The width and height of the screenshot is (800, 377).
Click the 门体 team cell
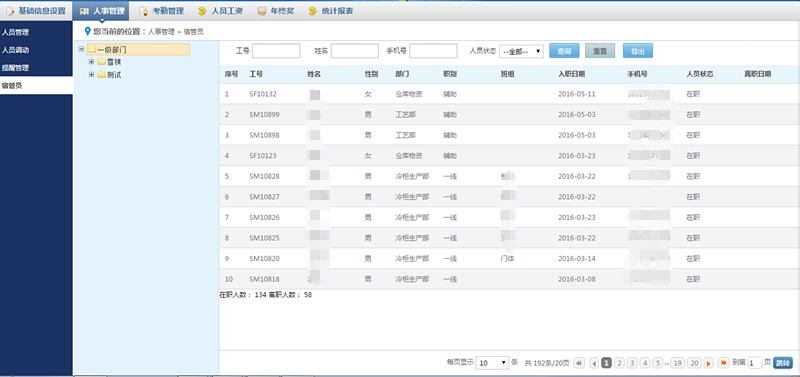(x=508, y=259)
